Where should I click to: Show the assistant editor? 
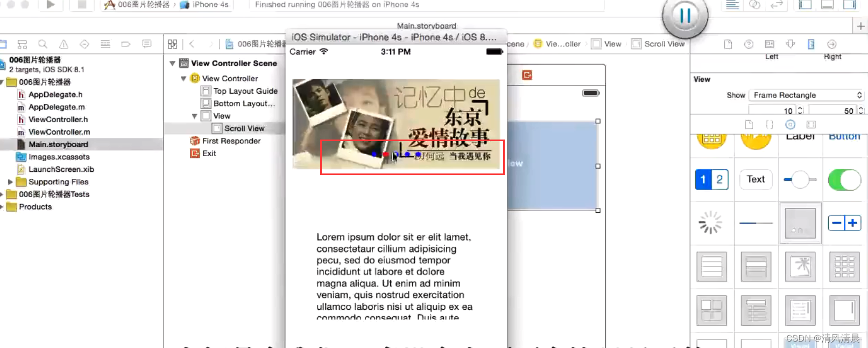click(x=754, y=5)
